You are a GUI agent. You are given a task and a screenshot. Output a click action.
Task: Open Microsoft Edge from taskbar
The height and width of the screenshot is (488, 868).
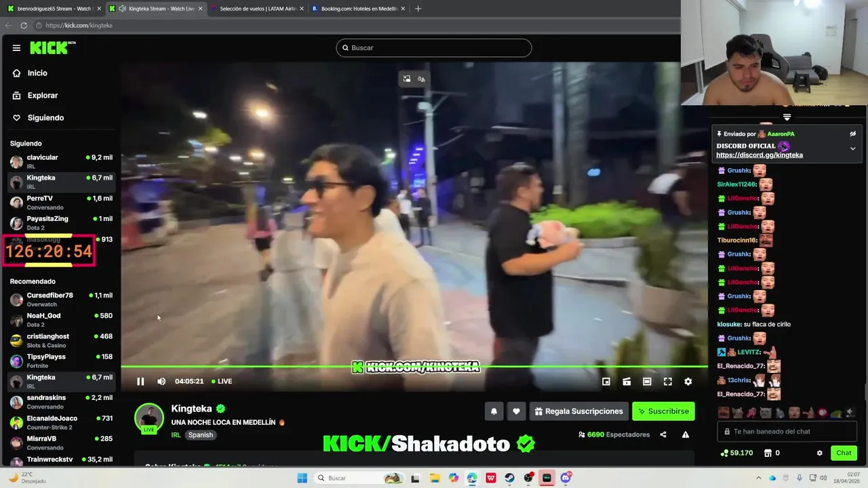(x=472, y=478)
